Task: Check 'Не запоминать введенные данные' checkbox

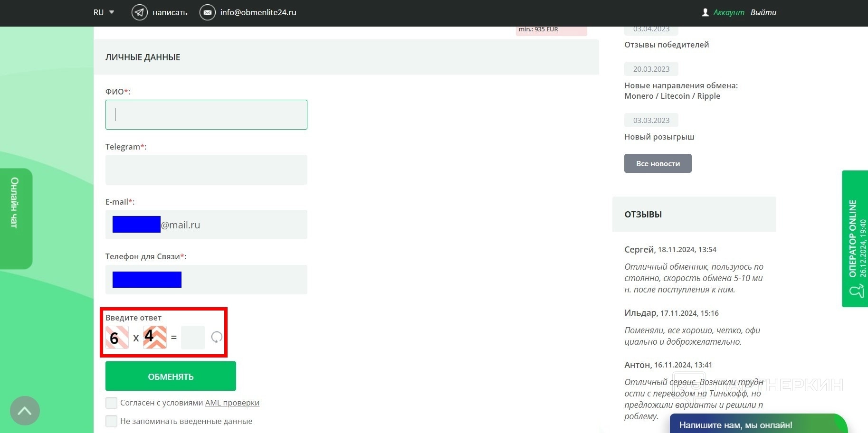Action: click(x=111, y=421)
